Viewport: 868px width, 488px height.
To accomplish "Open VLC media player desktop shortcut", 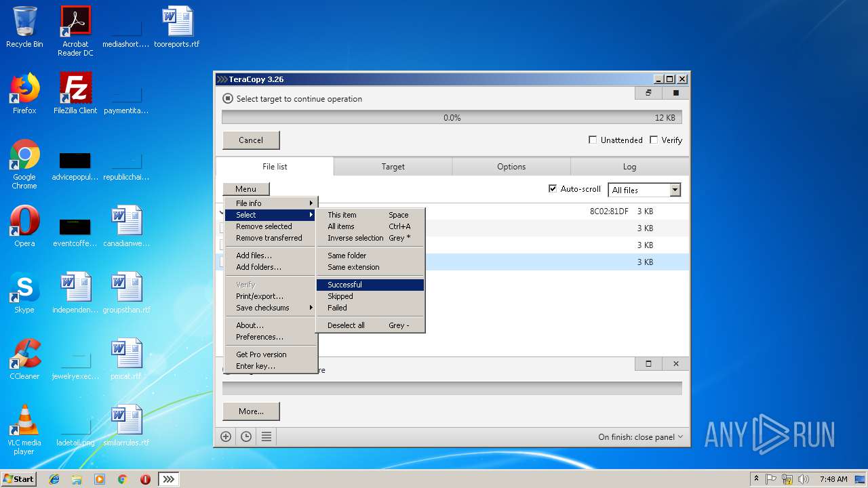I will (24, 430).
